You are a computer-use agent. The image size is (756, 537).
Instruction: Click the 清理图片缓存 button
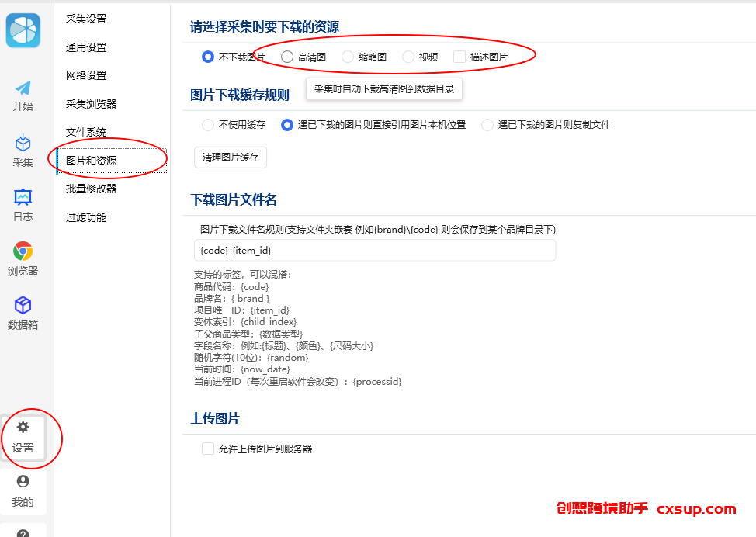point(231,158)
